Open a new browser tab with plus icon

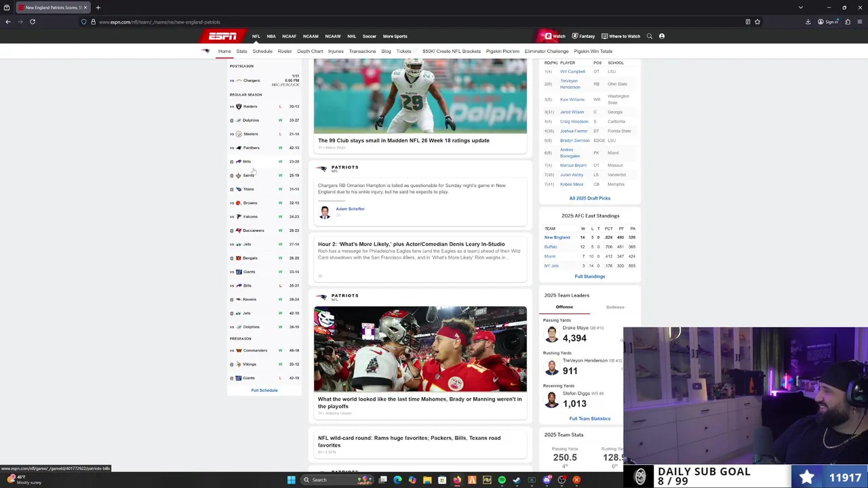click(98, 7)
